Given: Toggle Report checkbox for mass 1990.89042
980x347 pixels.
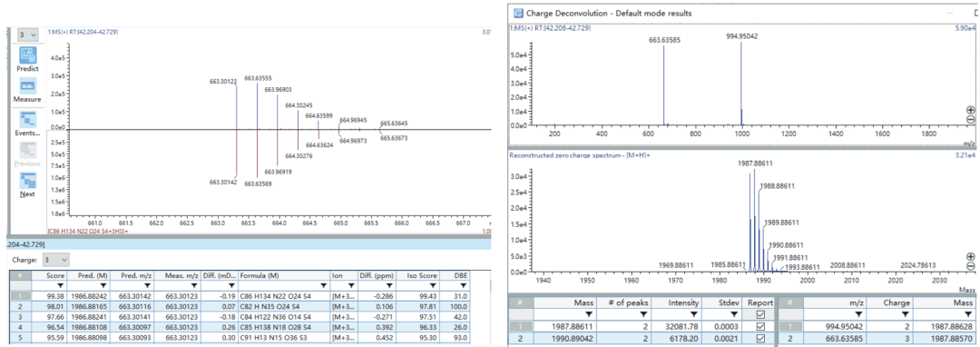Looking at the screenshot, I should 760,338.
